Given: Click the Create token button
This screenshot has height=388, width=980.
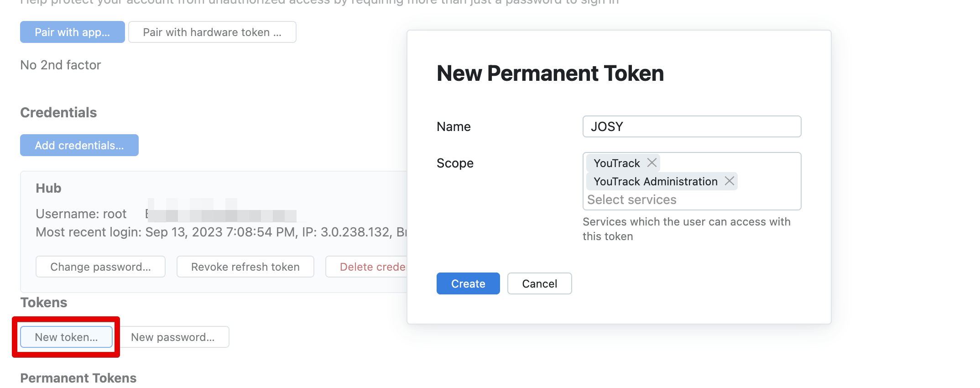Looking at the screenshot, I should [x=468, y=283].
